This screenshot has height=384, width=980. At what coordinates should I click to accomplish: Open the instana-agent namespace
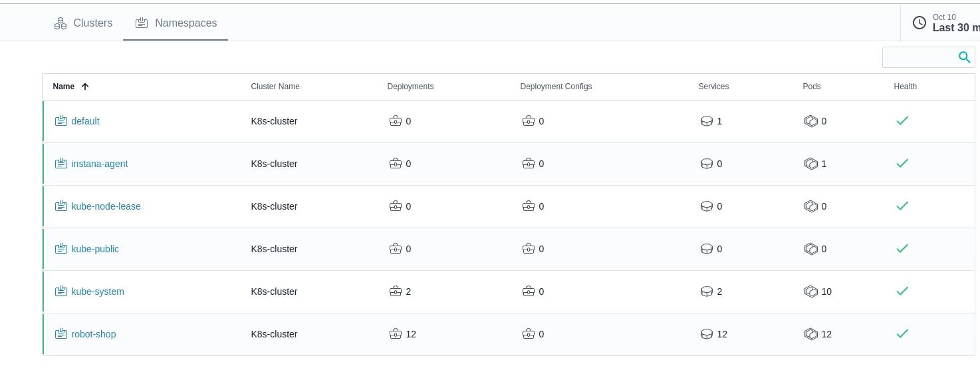point(99,164)
